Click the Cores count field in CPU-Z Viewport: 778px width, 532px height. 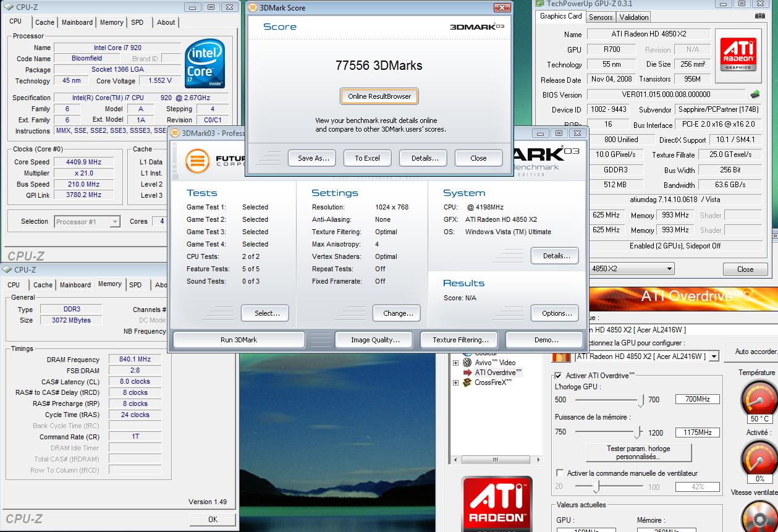tap(161, 221)
